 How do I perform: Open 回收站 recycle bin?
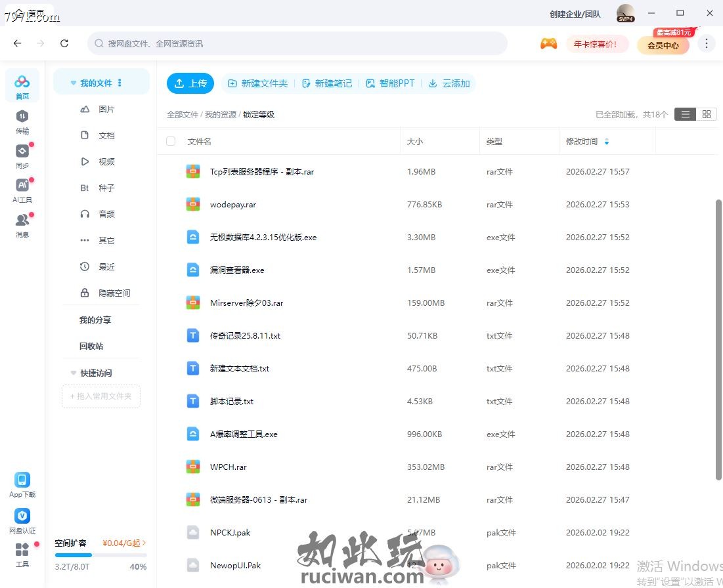tap(91, 346)
